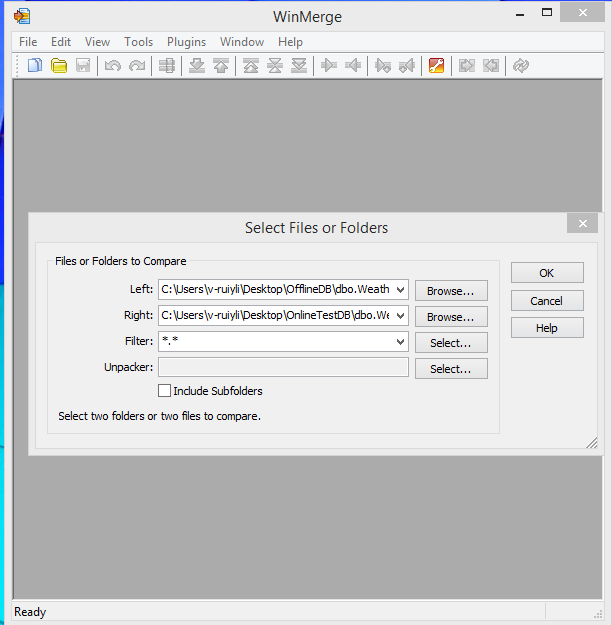This screenshot has width=612, height=625.
Task: Expand the Left path dropdown
Action: (x=401, y=290)
